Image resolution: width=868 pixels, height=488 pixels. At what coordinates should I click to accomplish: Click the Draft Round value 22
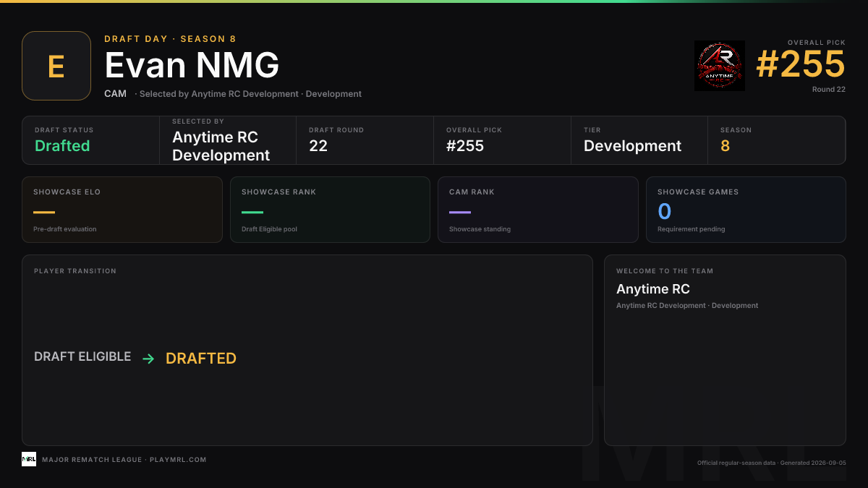coord(318,146)
